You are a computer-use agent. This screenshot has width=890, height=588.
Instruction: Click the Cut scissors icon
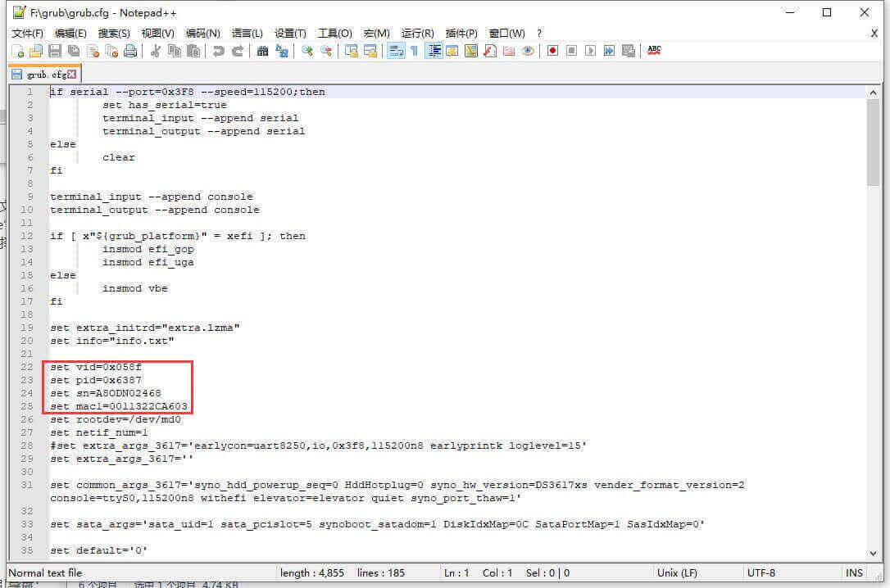point(154,51)
